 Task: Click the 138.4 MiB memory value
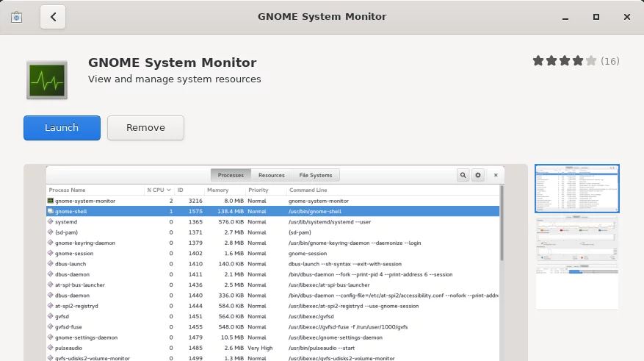pos(231,211)
